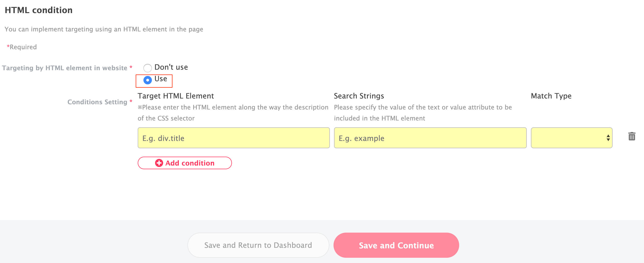Click the Save and Continue button
Image resolution: width=644 pixels, height=263 pixels.
click(396, 245)
